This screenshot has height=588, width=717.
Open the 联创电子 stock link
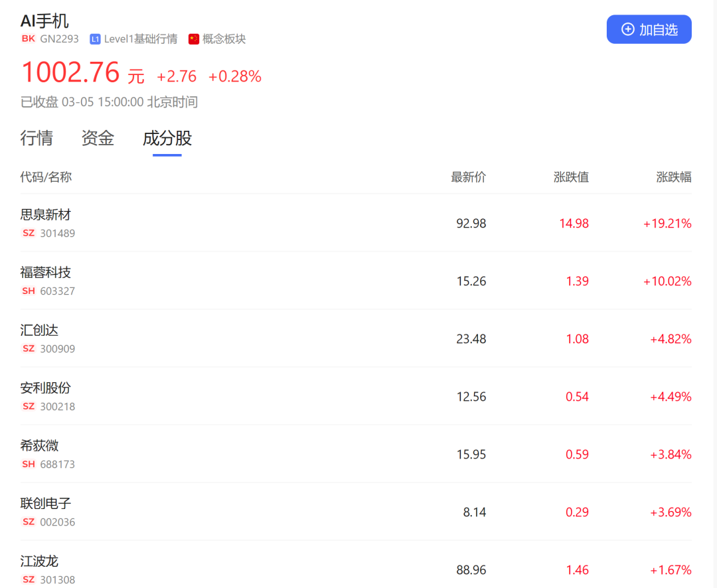click(x=46, y=504)
